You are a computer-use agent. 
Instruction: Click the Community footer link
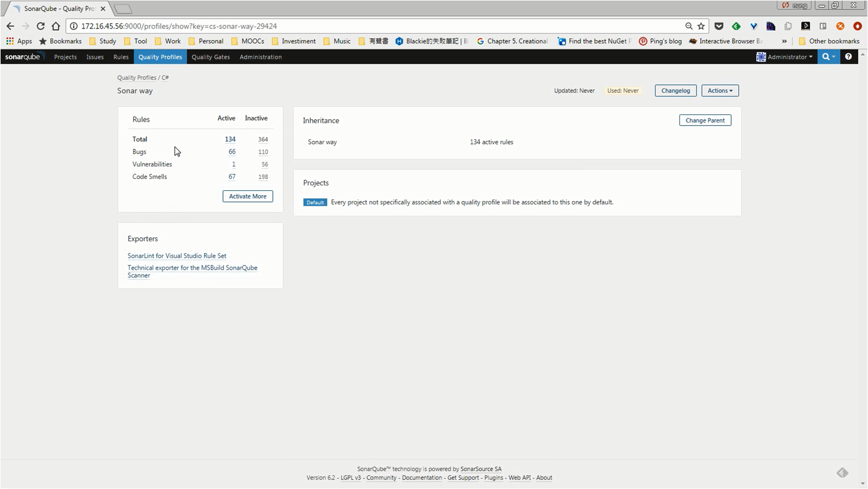(x=381, y=478)
